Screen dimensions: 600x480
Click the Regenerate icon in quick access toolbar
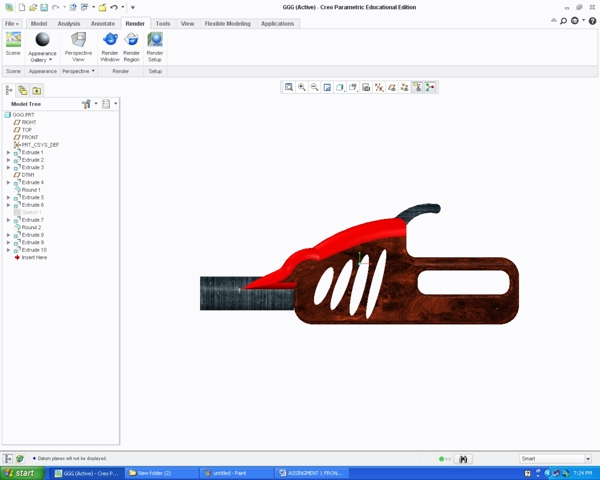click(73, 7)
